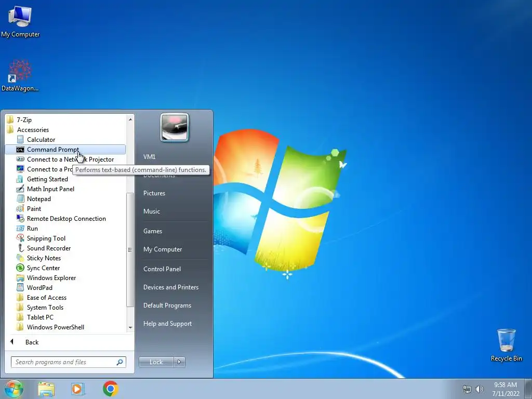The width and height of the screenshot is (532, 399).
Task: Open My Computer in Start menu
Action: click(163, 249)
